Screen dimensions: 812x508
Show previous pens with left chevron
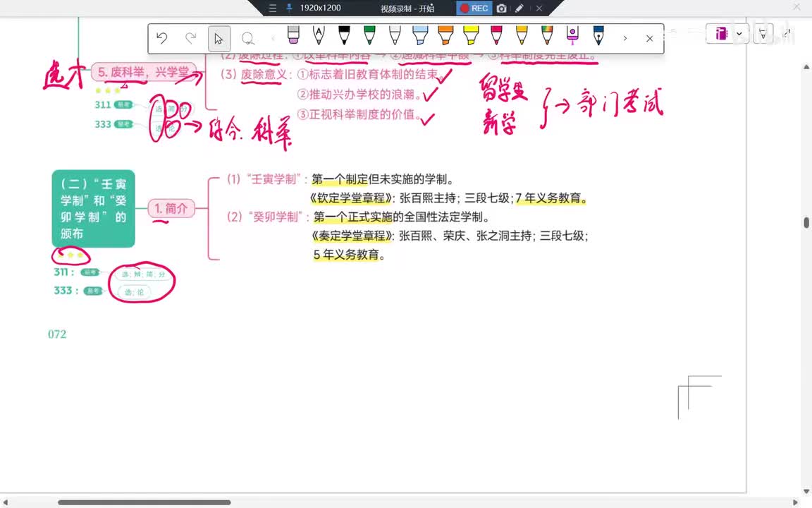click(273, 38)
